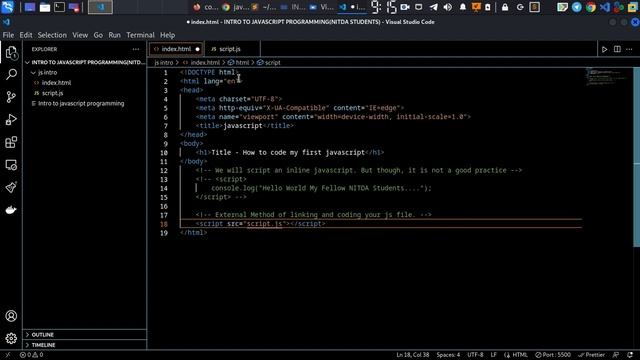Open the Edit menu
The image size is (640, 360).
point(26,35)
